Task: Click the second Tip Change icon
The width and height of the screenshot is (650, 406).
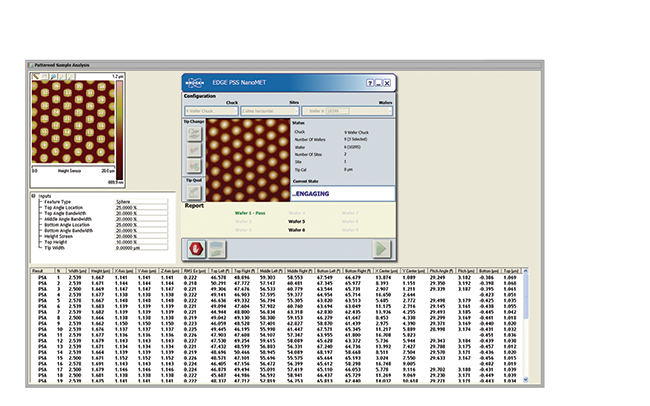Action: click(192, 150)
